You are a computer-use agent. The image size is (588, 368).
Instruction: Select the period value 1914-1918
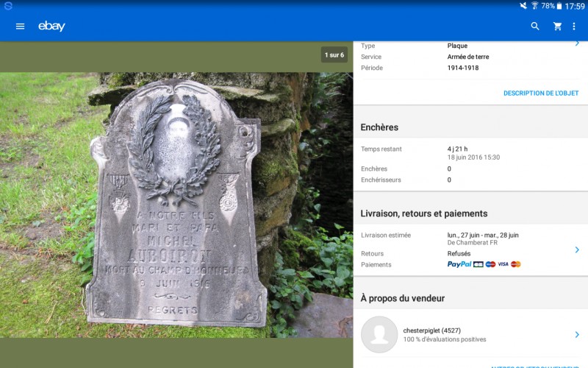[463, 68]
